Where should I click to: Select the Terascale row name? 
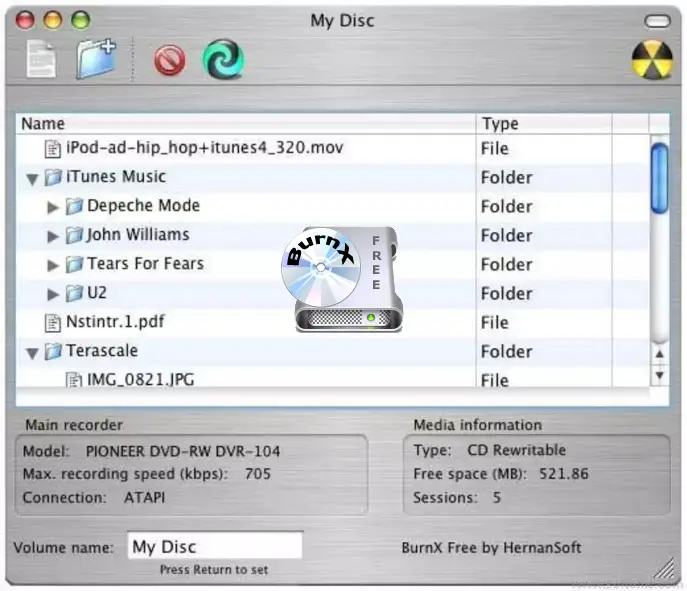pos(102,350)
